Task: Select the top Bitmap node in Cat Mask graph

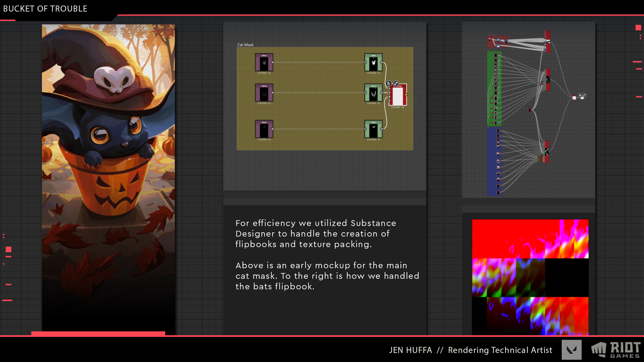Action: point(264,63)
